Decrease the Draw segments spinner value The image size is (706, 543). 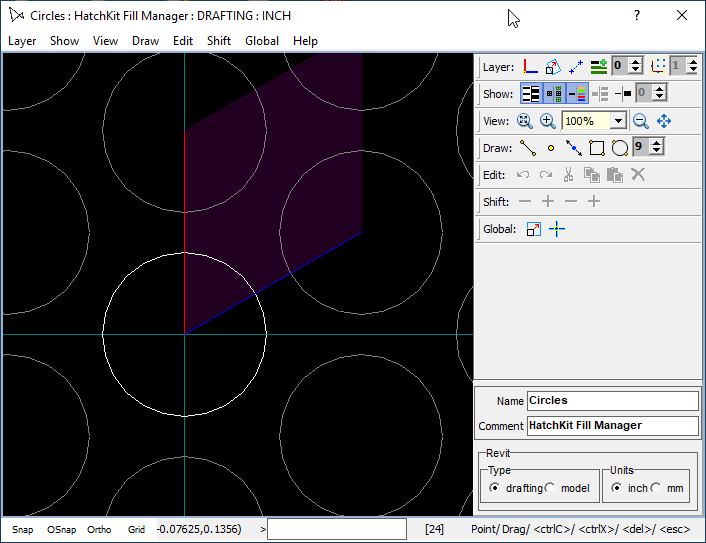coord(656,152)
